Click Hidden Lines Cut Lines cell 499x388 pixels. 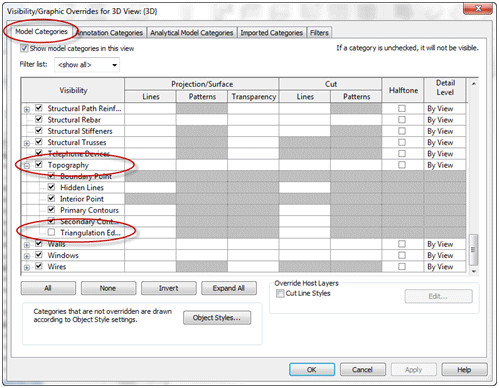point(305,188)
